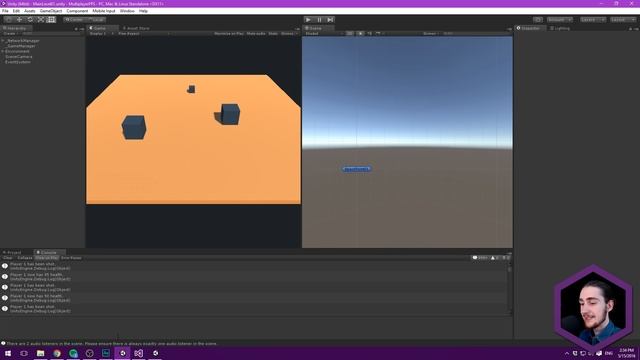
Task: Switch to the Inspector tab
Action: [x=530, y=28]
